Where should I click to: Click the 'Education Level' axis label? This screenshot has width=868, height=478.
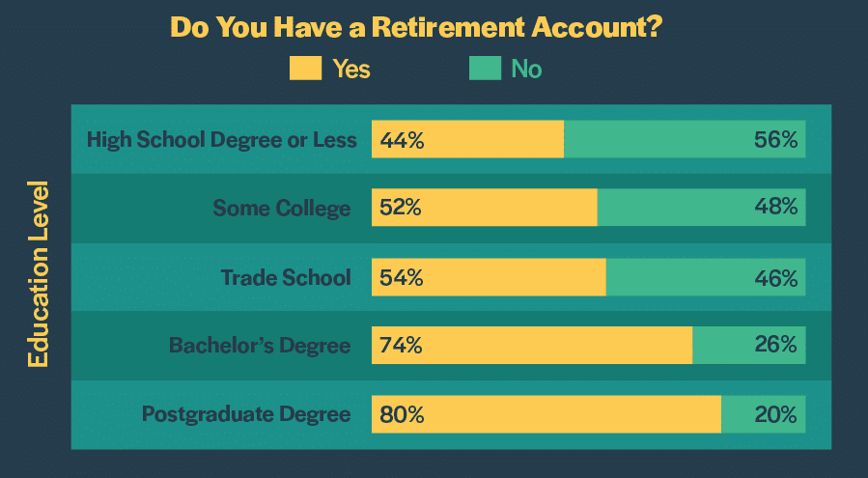click(x=39, y=273)
